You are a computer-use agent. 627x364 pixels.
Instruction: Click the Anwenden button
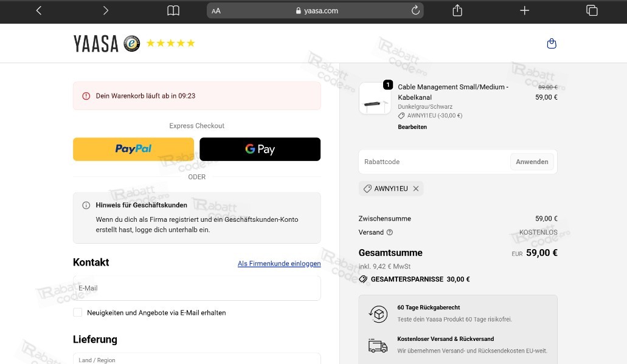click(532, 162)
